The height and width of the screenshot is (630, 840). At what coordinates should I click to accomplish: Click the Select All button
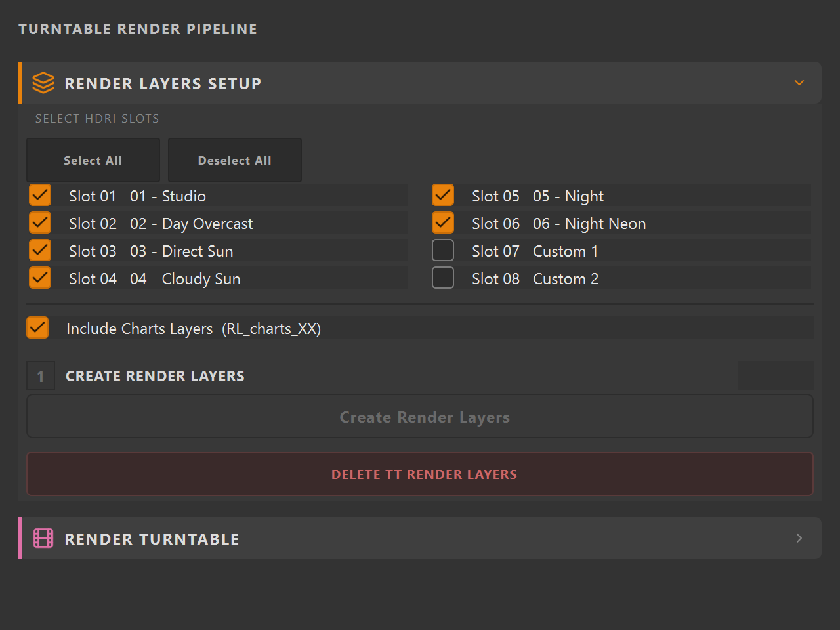(93, 160)
